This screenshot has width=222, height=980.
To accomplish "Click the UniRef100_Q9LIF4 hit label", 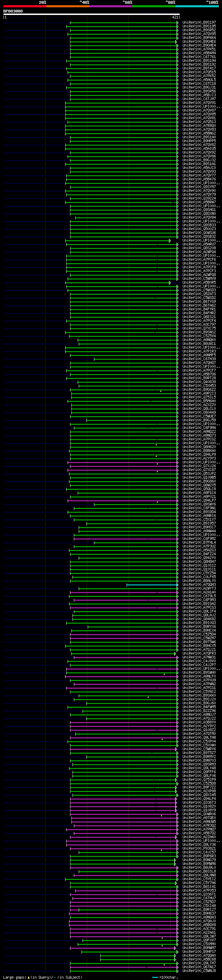I will [x=199, y=612].
